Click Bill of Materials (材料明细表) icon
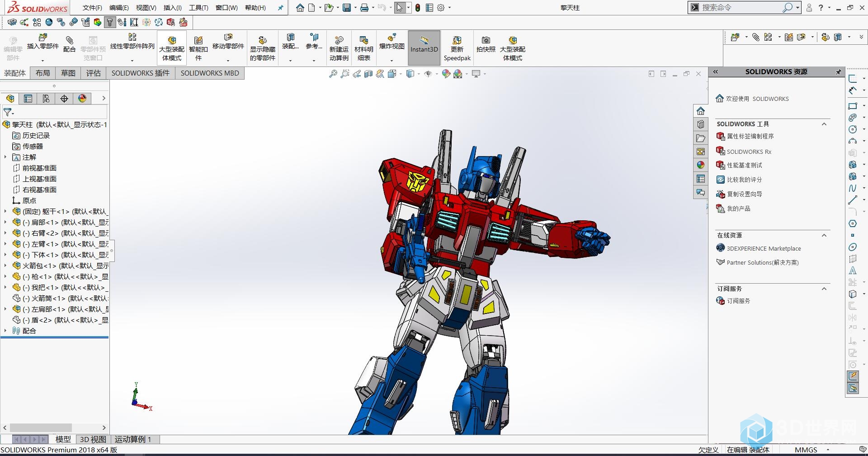Screen dimensions: 868x456 click(x=364, y=40)
